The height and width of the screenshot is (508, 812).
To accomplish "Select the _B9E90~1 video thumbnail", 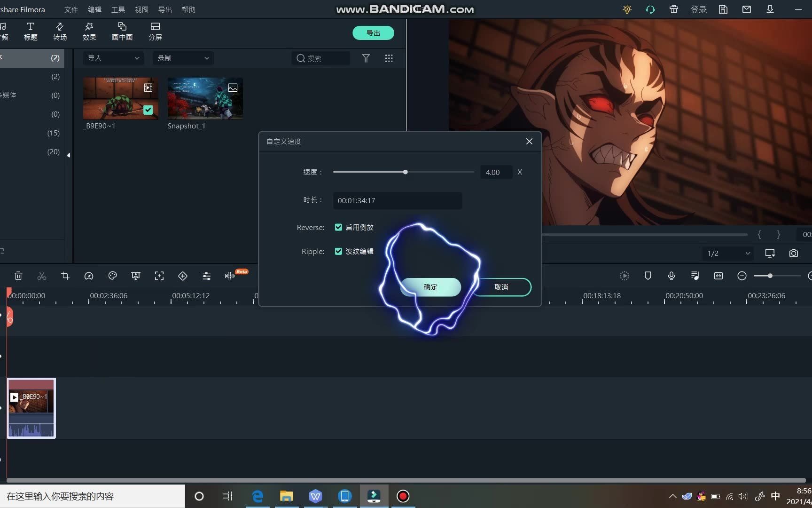I will tap(121, 98).
